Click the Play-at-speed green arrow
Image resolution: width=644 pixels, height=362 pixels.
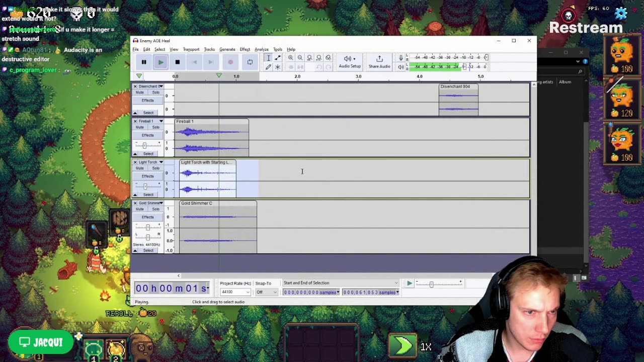pos(410,284)
